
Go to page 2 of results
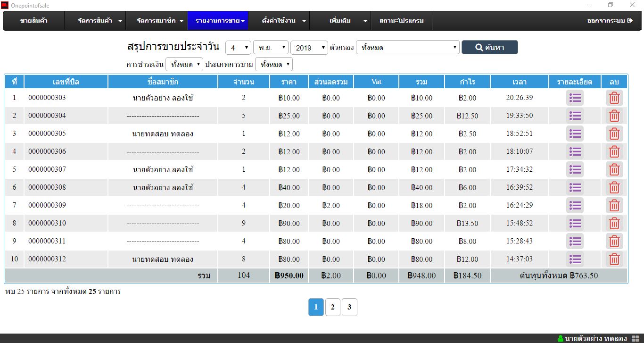click(x=332, y=307)
